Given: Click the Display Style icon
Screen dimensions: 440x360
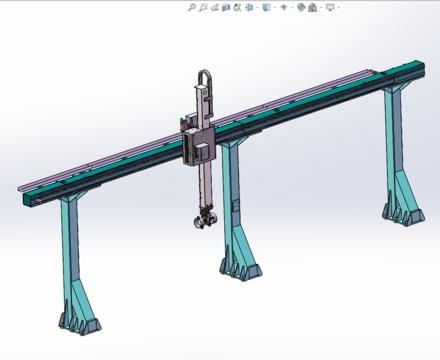Looking at the screenshot, I should click(x=266, y=7).
